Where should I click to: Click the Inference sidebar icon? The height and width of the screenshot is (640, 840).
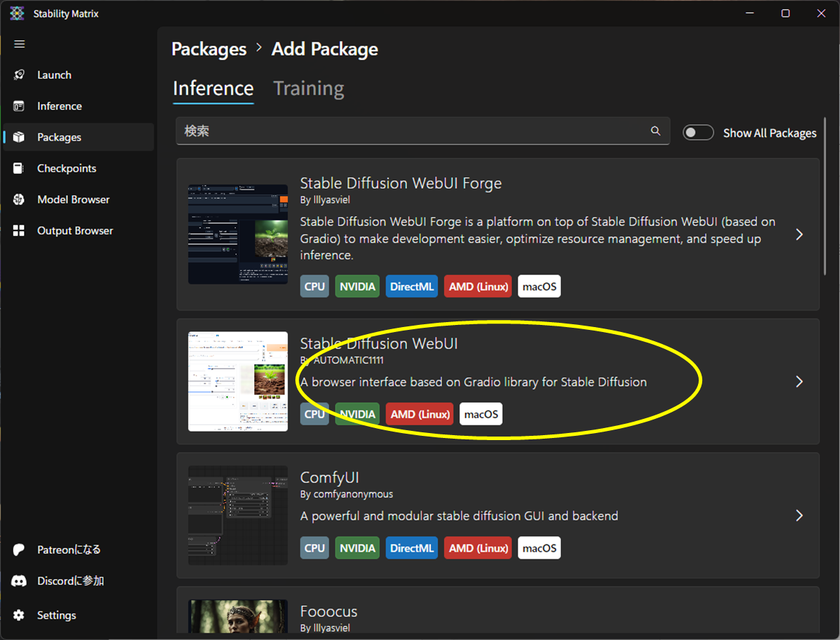(19, 106)
